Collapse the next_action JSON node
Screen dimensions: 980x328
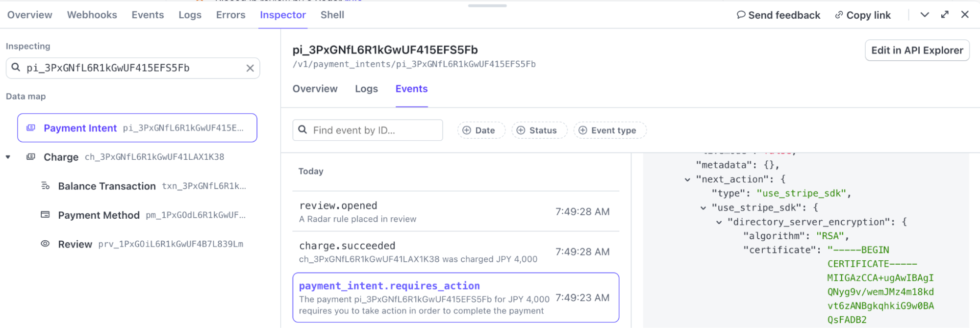(x=687, y=179)
